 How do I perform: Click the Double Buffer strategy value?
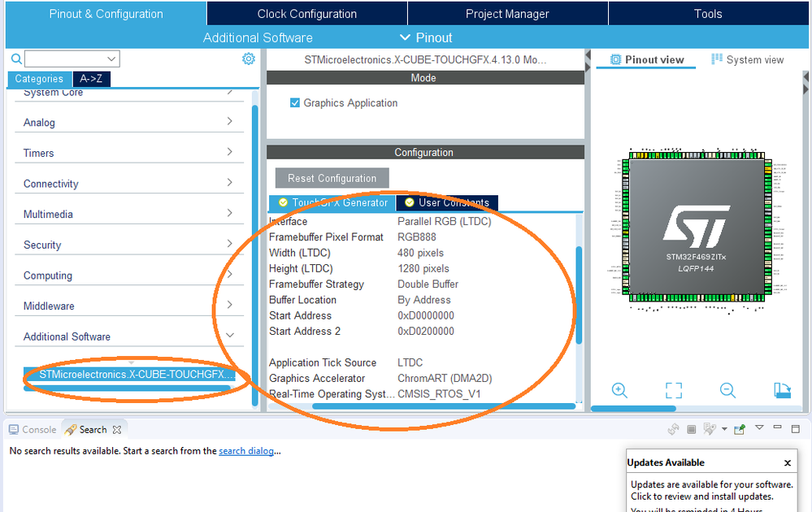click(428, 284)
